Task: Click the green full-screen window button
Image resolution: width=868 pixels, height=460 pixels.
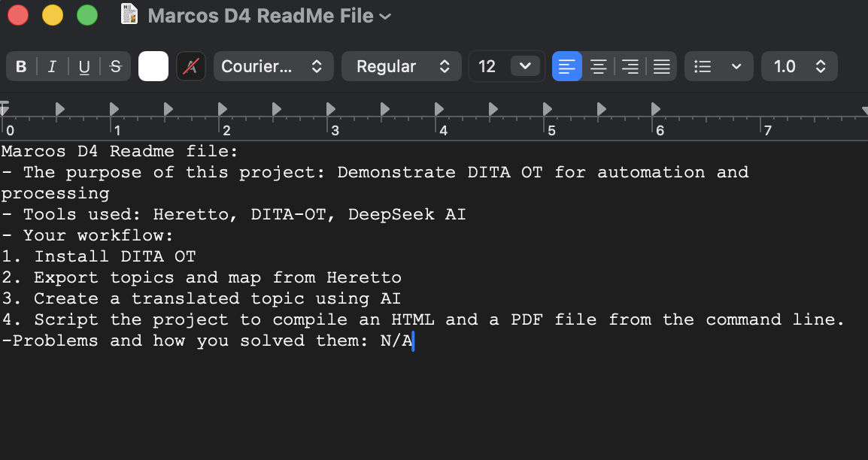Action: tap(87, 15)
